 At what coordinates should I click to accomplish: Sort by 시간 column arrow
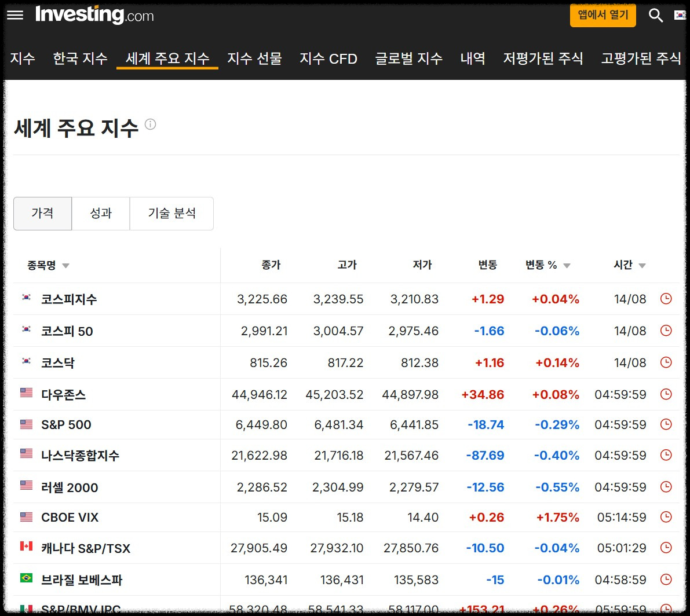click(642, 266)
